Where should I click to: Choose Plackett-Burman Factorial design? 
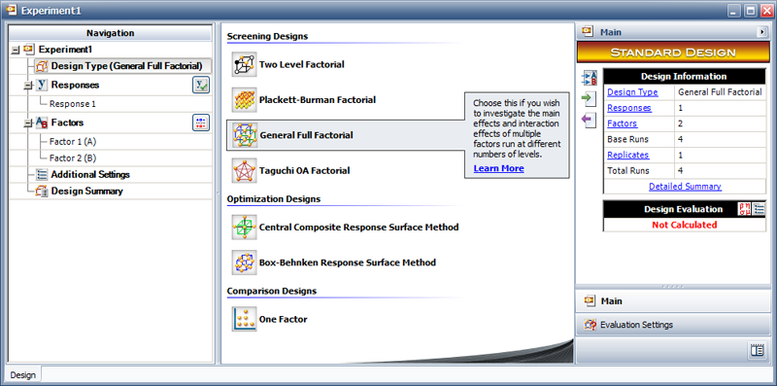pyautogui.click(x=317, y=100)
